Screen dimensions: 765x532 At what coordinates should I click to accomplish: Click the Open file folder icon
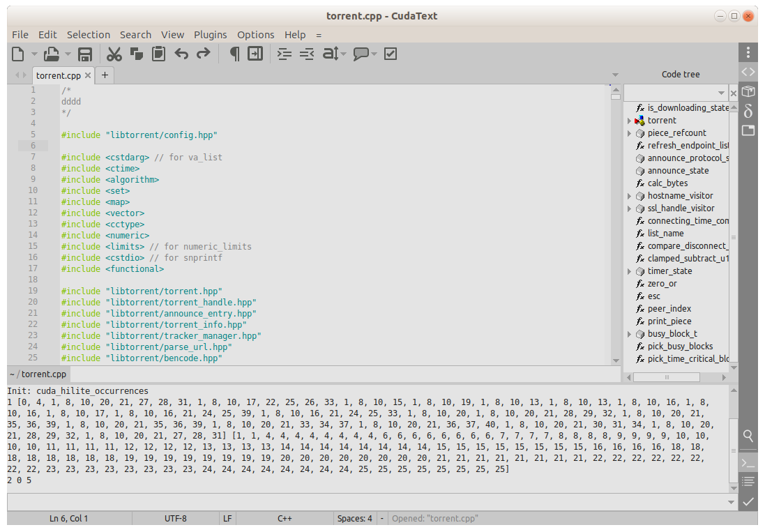(51, 54)
